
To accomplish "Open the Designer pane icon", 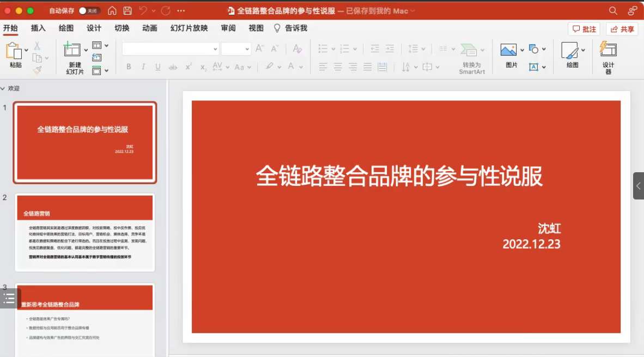I will [608, 50].
